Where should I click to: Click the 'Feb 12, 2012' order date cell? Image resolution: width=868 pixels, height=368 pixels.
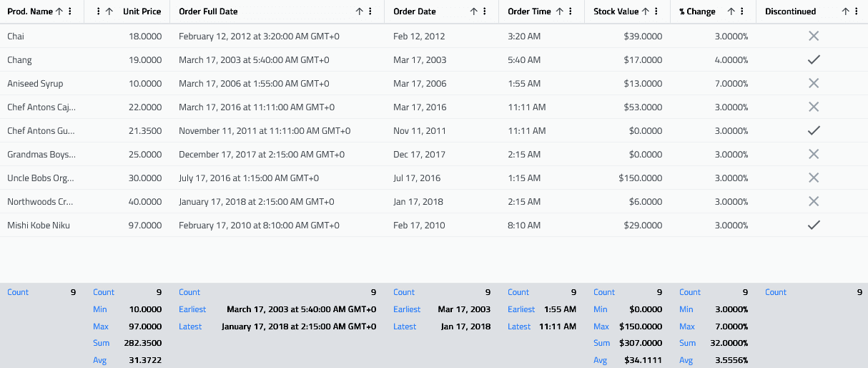pos(442,36)
